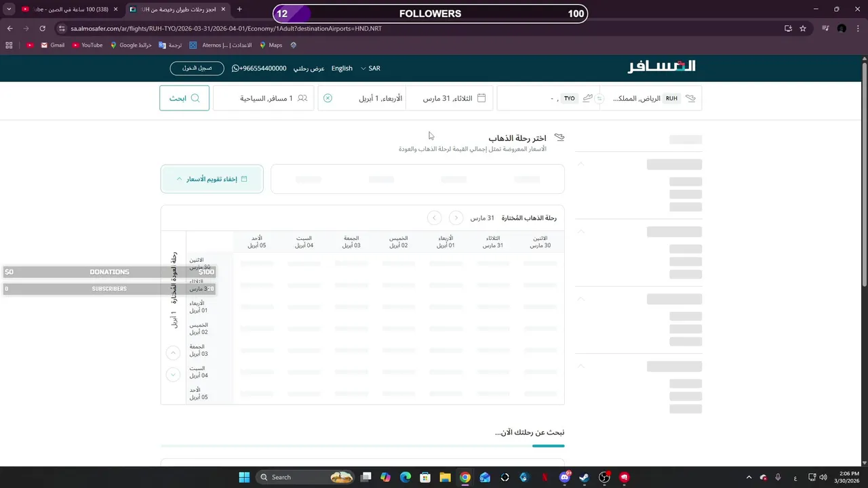The image size is (868, 488).
Task: Open the SAR currency dropdown
Action: pyautogui.click(x=370, y=68)
